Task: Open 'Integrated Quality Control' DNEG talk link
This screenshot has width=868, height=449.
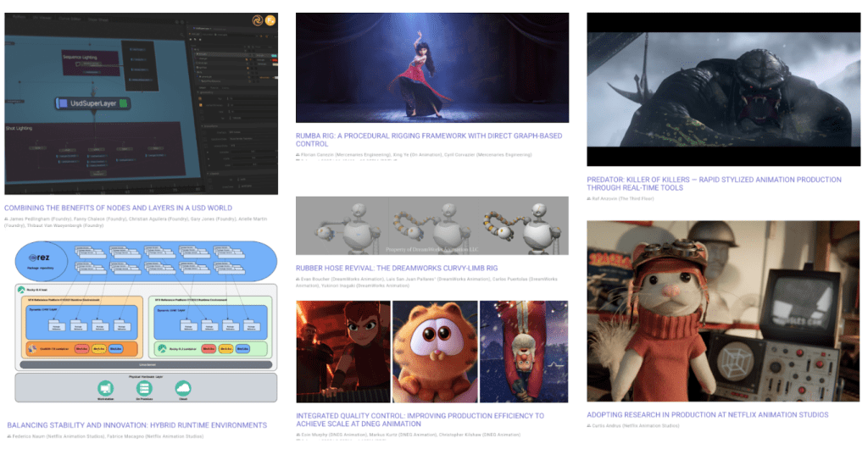Action: coord(420,420)
